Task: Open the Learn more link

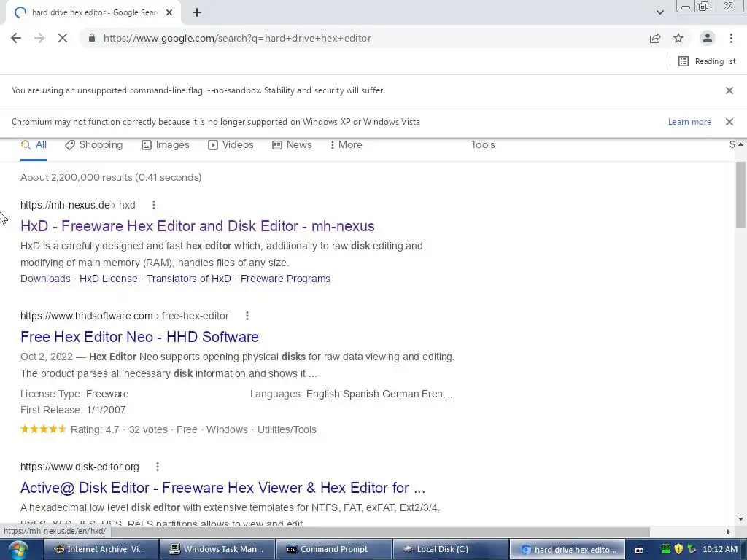Action: click(689, 122)
